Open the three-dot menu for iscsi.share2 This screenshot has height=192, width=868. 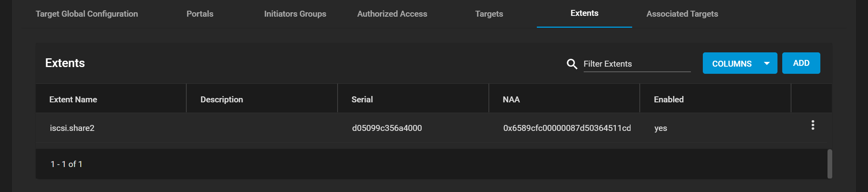[813, 125]
